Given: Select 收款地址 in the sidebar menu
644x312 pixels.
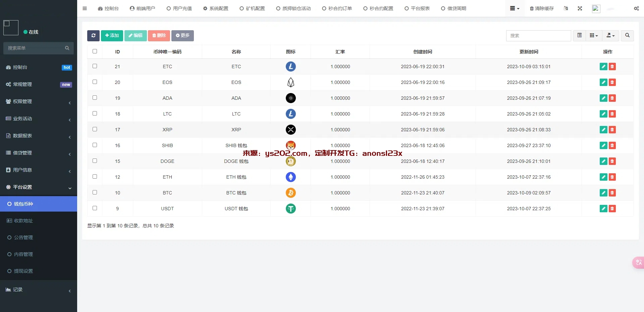Looking at the screenshot, I should pyautogui.click(x=23, y=221).
